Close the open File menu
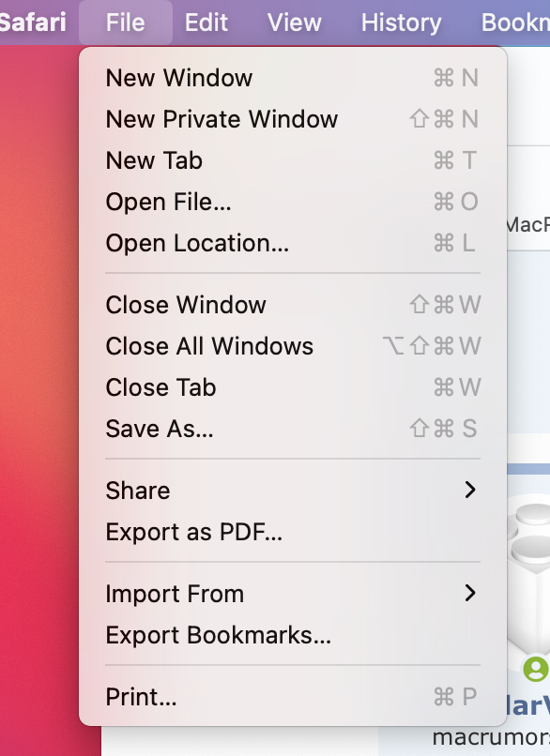Screen dimensions: 550x756 126,23
